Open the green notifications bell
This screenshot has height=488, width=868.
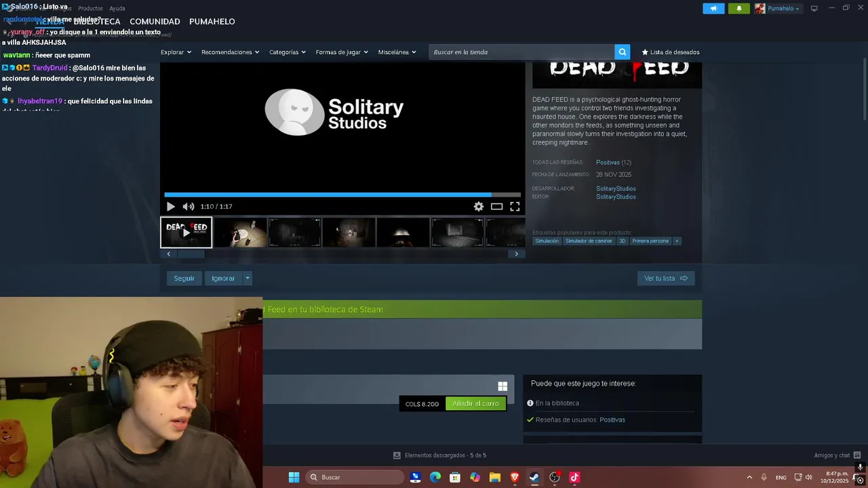(x=739, y=8)
